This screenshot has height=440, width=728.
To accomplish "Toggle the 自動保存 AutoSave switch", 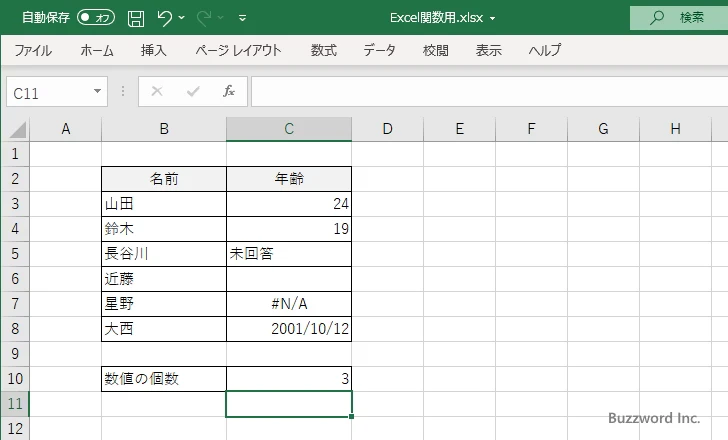I will 96,18.
